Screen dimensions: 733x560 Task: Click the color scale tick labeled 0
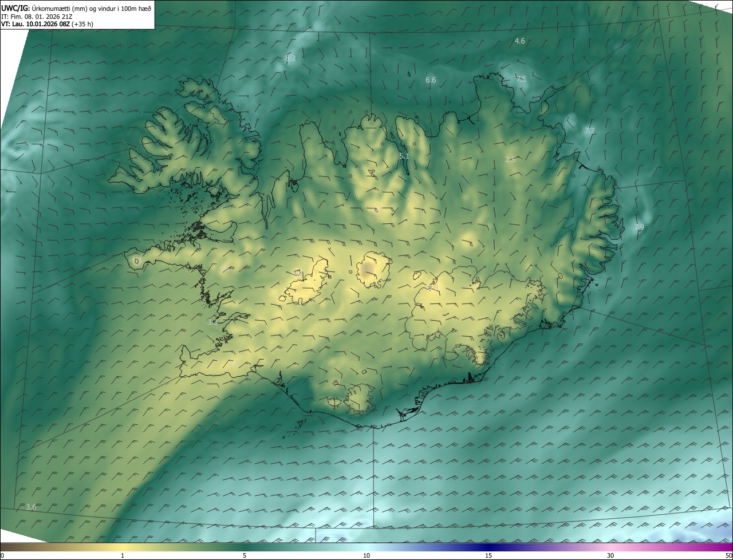(x=2, y=555)
